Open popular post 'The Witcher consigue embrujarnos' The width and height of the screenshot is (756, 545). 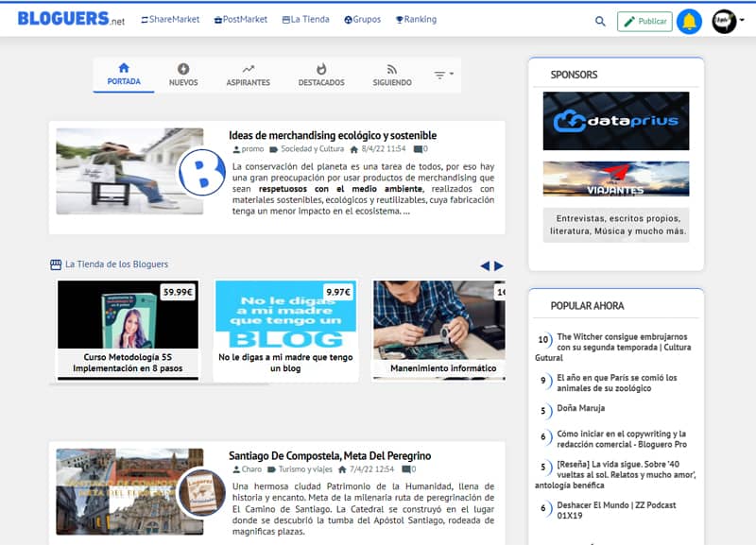pos(613,347)
